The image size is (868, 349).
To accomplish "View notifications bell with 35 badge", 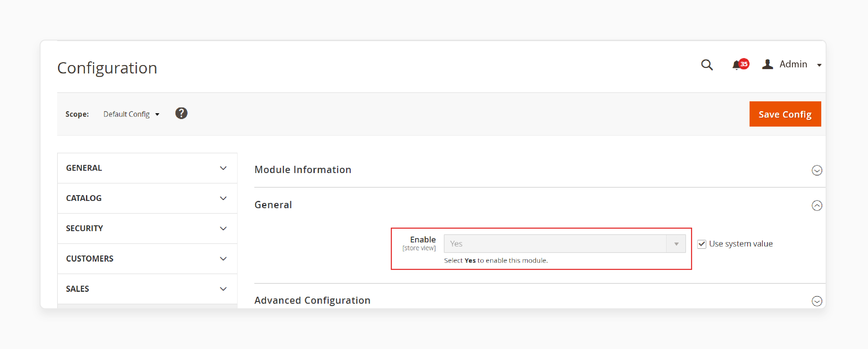I will [x=740, y=64].
